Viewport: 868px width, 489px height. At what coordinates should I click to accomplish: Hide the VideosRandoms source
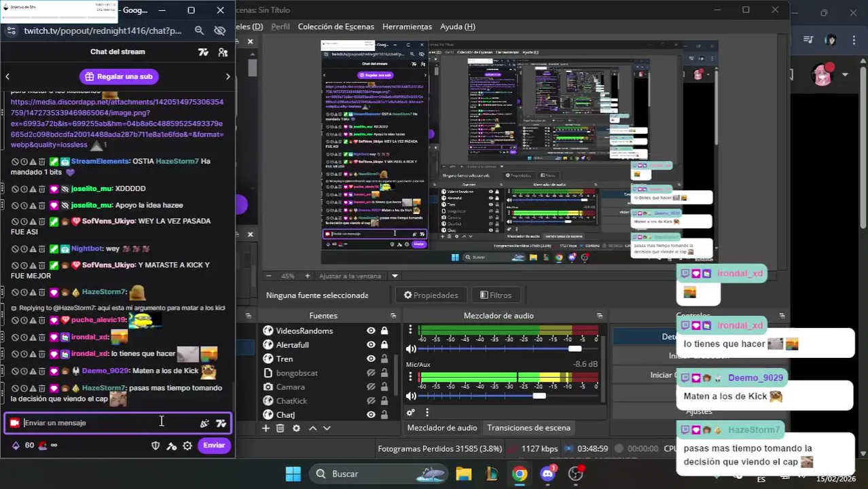(371, 331)
